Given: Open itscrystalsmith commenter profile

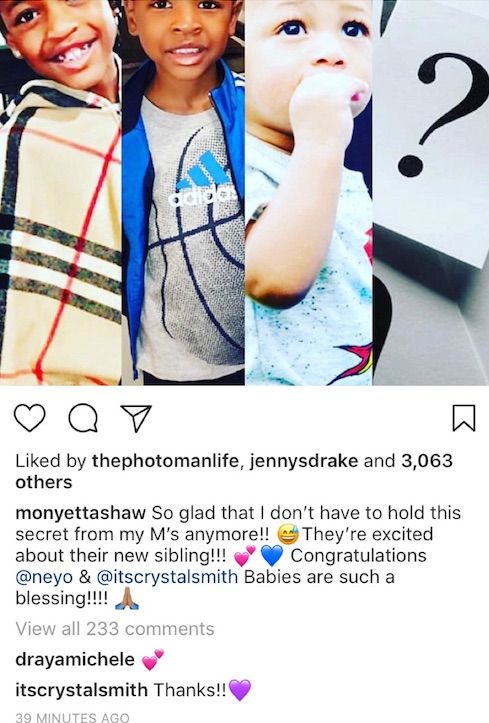Looking at the screenshot, I should pyautogui.click(x=82, y=690).
